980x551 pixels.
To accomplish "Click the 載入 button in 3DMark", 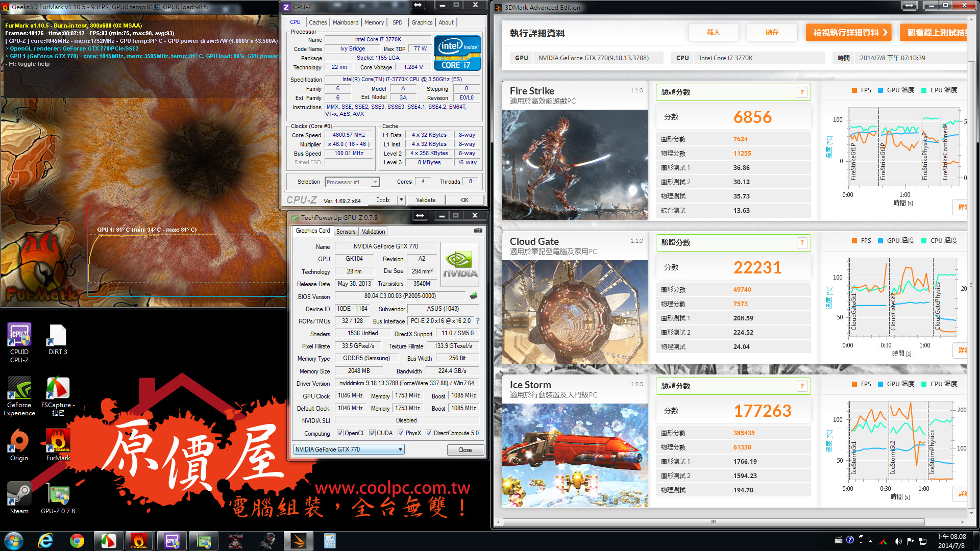I will point(713,33).
